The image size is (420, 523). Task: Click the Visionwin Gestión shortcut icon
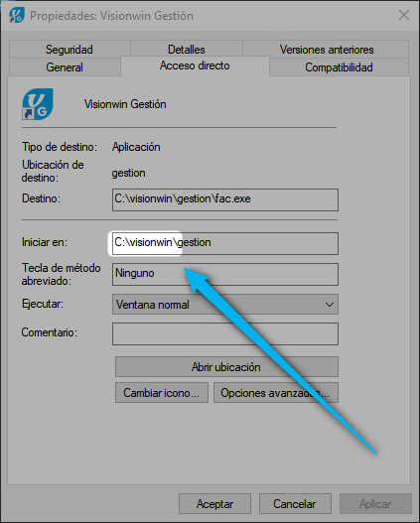38,104
